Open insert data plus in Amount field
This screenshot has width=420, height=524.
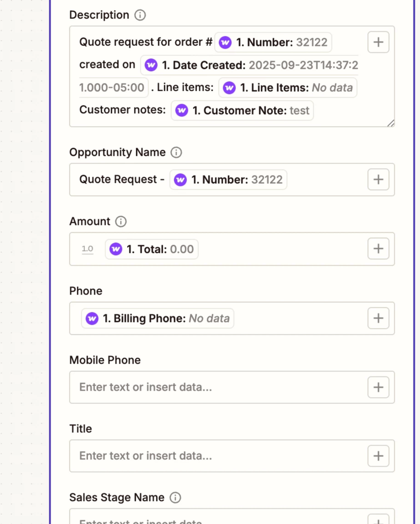click(378, 249)
